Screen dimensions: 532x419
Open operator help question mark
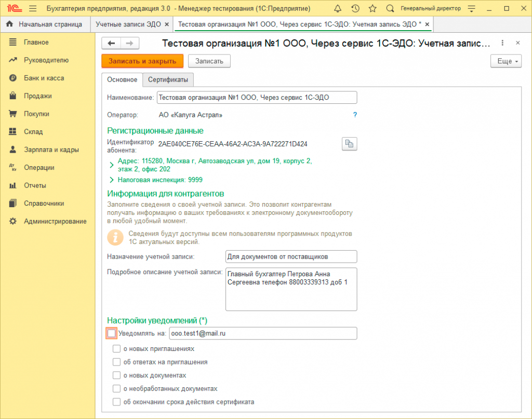(x=355, y=115)
